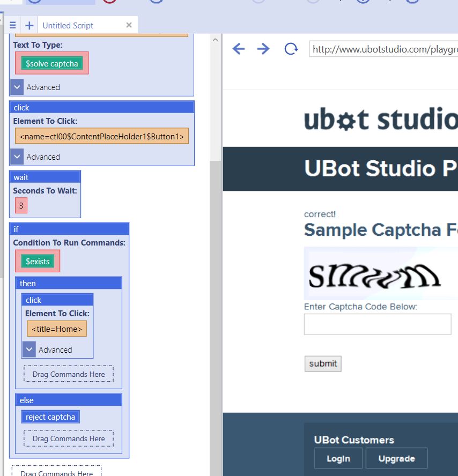
Task: Select the else block header
Action: tap(69, 400)
